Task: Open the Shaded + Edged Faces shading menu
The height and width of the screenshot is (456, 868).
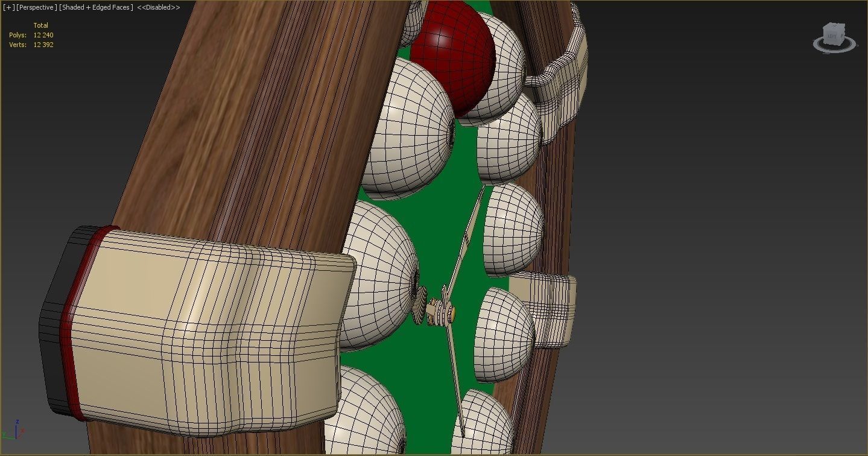Action: coord(96,7)
